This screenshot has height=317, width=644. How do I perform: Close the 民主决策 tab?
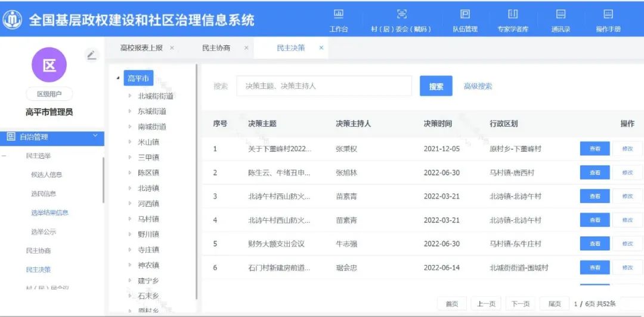pos(321,48)
